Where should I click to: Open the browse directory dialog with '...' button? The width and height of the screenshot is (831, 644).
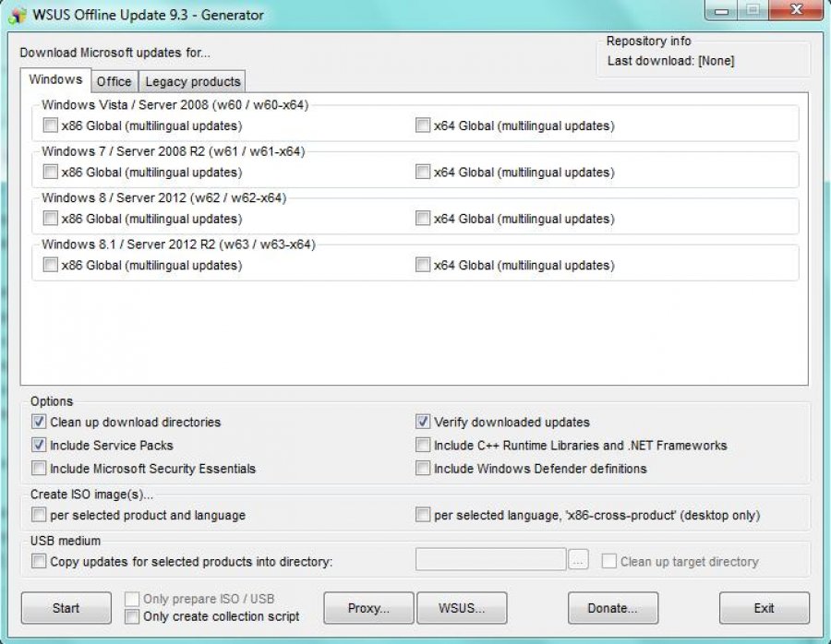coord(580,558)
